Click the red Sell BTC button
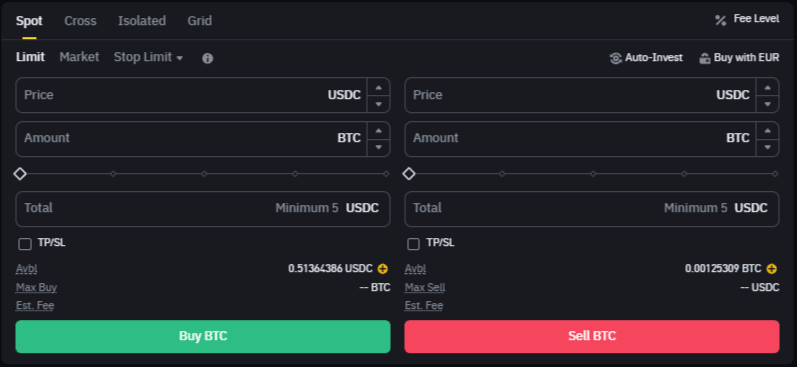Image resolution: width=797 pixels, height=367 pixels. coord(592,336)
